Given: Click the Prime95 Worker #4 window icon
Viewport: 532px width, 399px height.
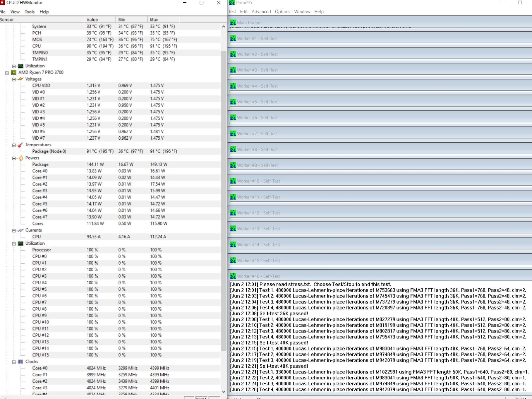Looking at the screenshot, I should [233, 86].
